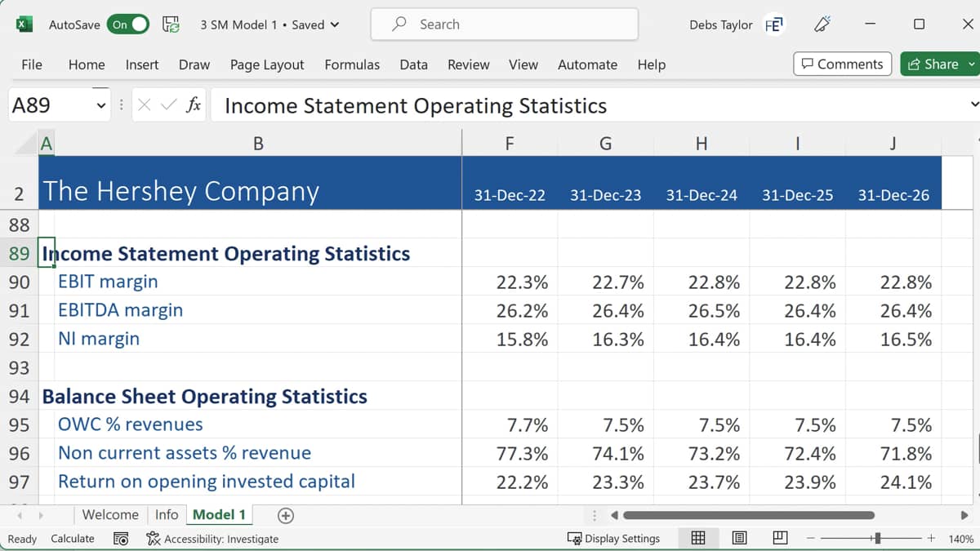Open the File menu
The width and height of the screenshot is (980, 551).
(32, 64)
